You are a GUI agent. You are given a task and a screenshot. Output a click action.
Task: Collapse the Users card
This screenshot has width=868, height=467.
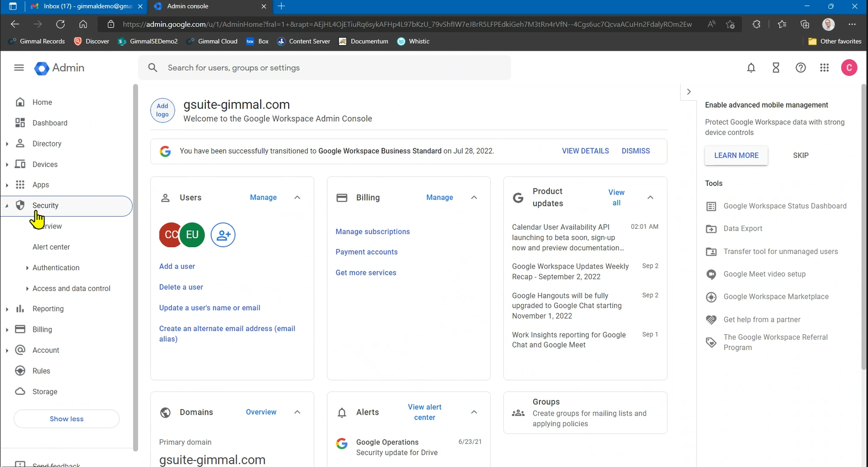tap(298, 198)
